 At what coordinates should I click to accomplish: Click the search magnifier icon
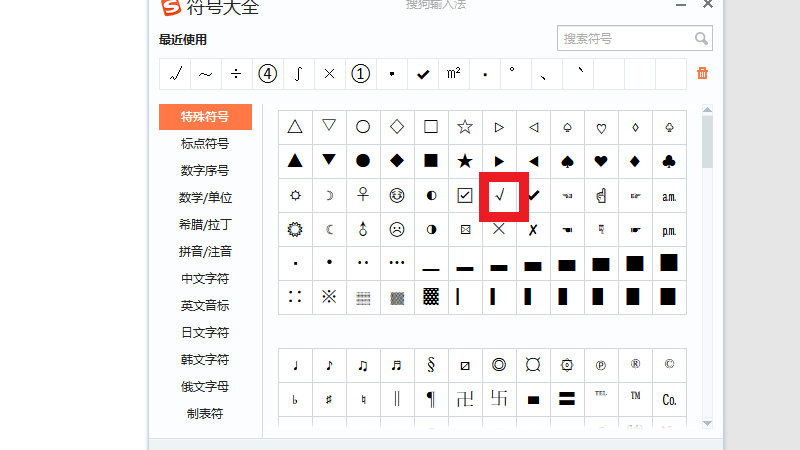[702, 39]
